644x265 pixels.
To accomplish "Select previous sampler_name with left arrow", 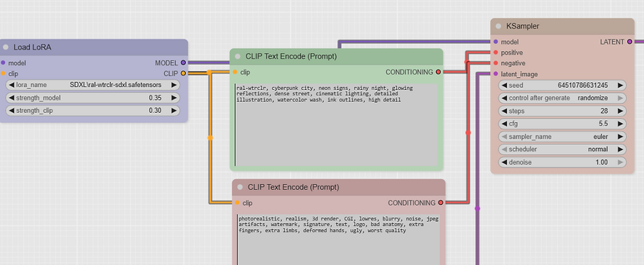I will click(505, 136).
